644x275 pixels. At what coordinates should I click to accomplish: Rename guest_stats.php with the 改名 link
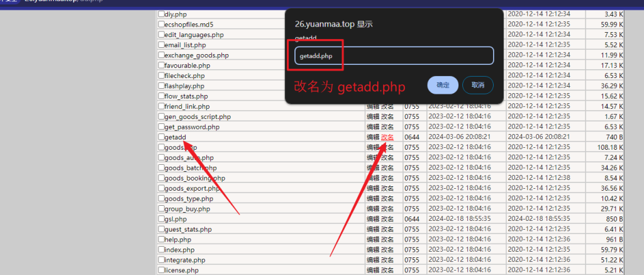[x=388, y=230]
